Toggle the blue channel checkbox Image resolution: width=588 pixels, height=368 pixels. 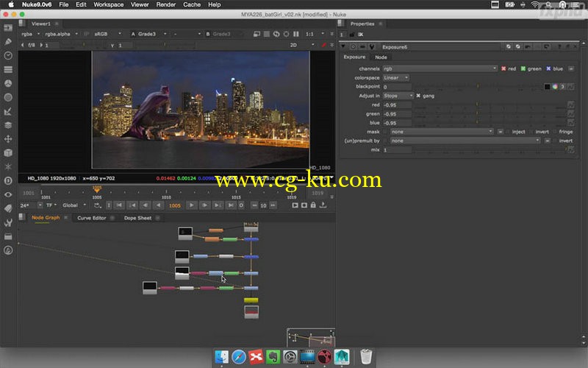click(548, 68)
